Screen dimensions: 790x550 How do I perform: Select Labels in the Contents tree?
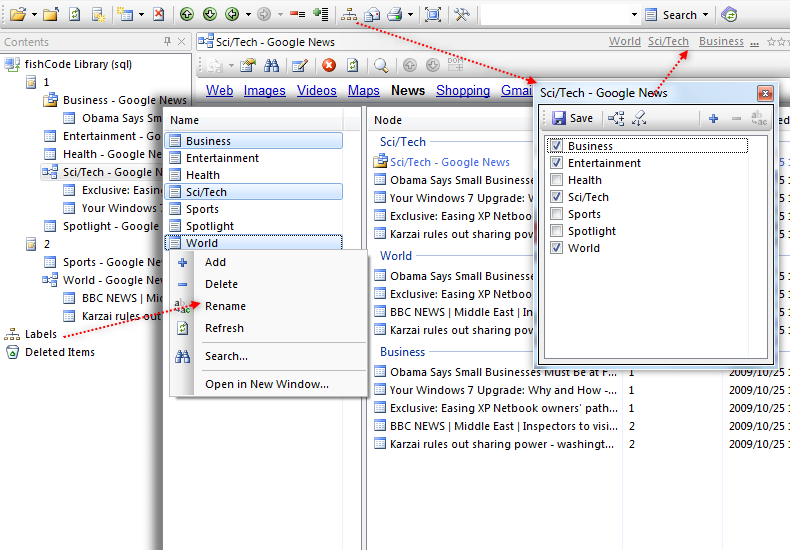click(x=41, y=334)
